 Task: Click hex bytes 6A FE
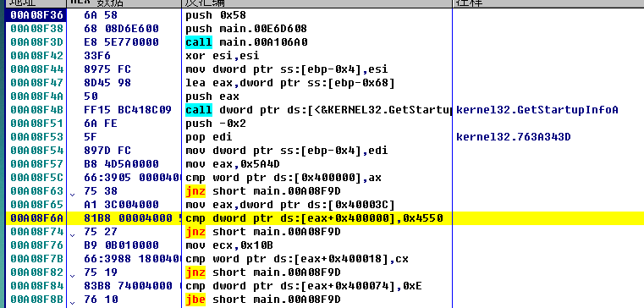(101, 124)
